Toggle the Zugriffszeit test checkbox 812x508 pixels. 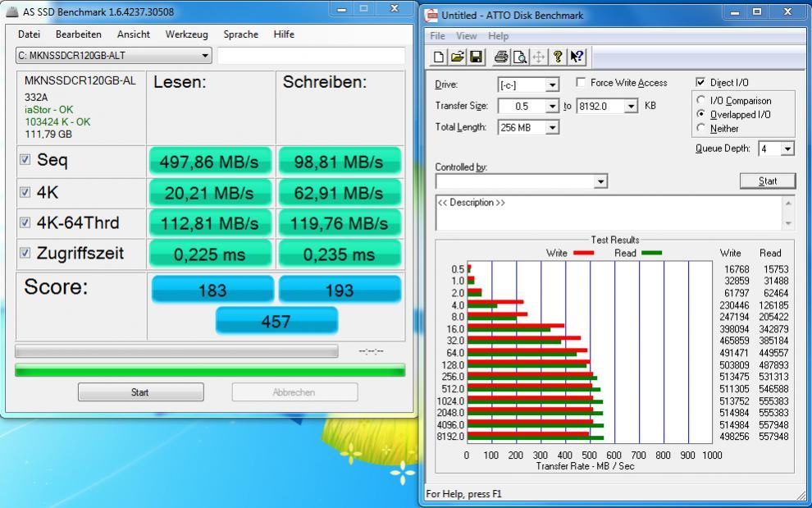pyautogui.click(x=25, y=253)
